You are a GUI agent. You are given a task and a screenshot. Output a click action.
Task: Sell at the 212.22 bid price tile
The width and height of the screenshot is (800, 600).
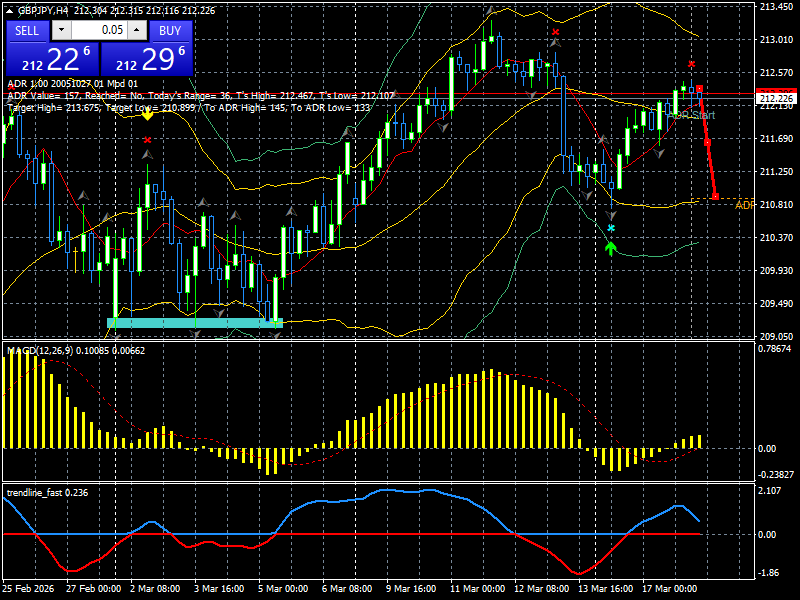pos(52,59)
